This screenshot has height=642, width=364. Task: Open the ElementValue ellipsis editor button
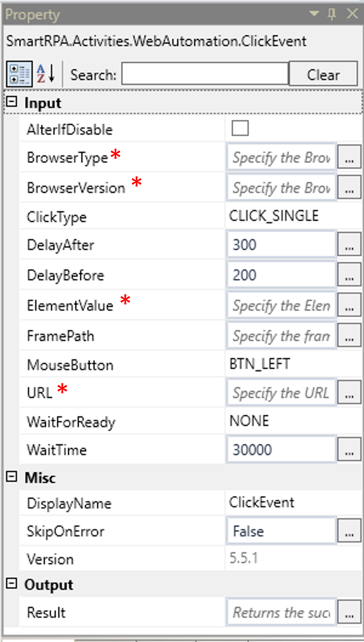(x=349, y=305)
